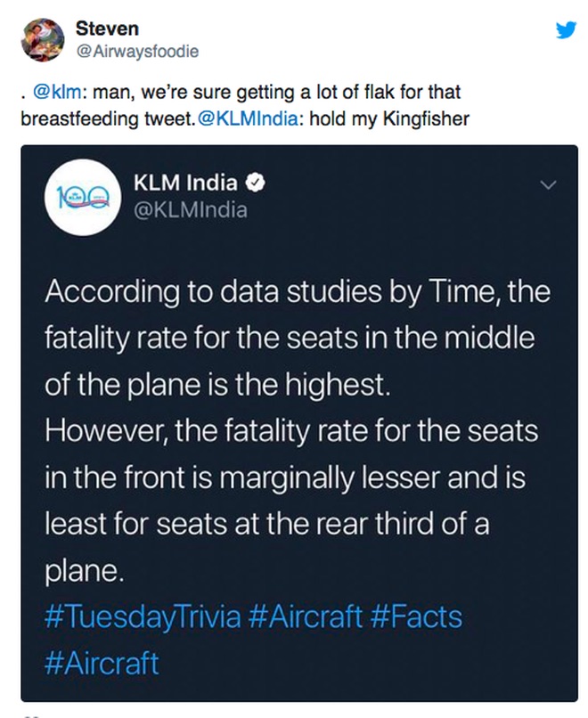
Task: Click first #Aircraft hashtag next to TuesdayTrivia
Action: tap(305, 616)
